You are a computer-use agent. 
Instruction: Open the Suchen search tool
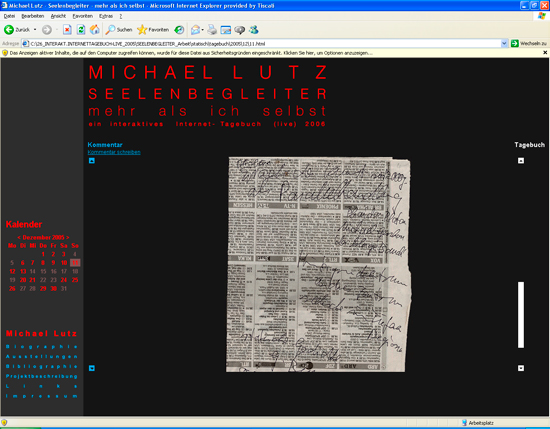click(x=119, y=30)
